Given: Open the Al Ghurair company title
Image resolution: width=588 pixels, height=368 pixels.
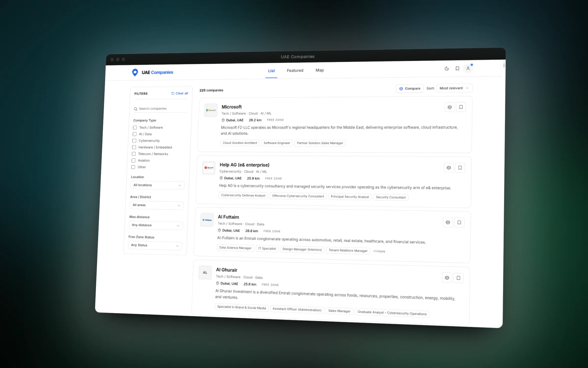Looking at the screenshot, I should pyautogui.click(x=227, y=270).
